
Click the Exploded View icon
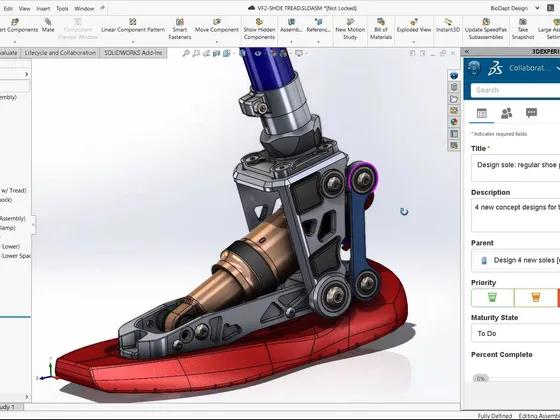click(414, 22)
